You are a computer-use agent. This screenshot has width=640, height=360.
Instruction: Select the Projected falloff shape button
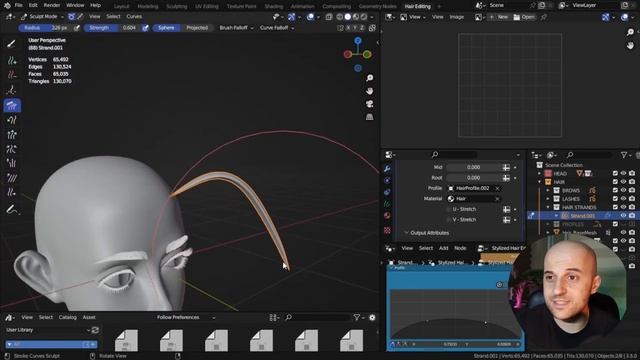(197, 28)
